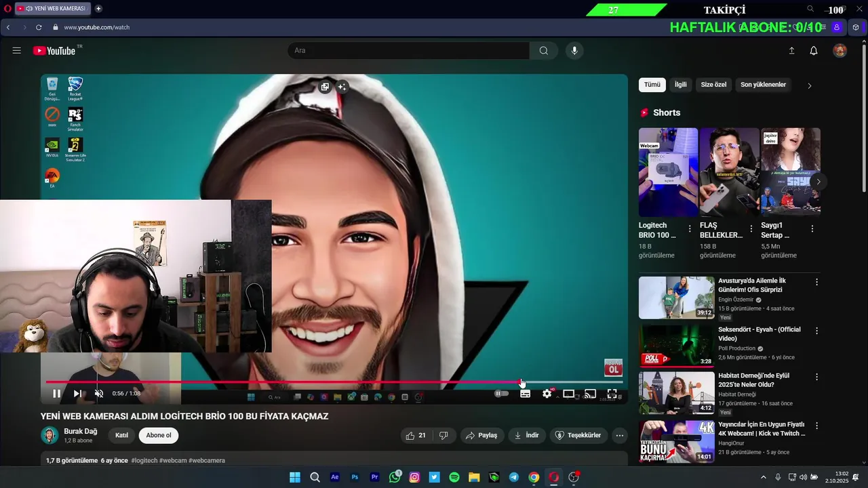Switch to theater mode

(x=569, y=394)
